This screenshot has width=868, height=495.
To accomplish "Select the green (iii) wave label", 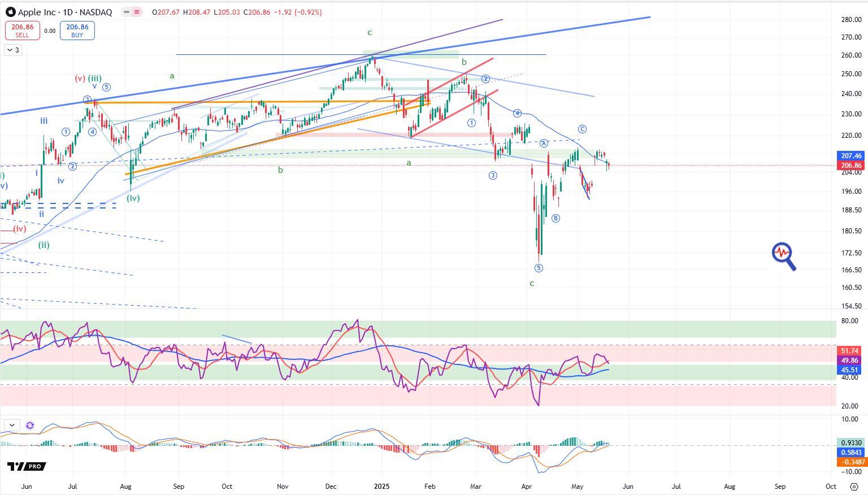I will [94, 79].
